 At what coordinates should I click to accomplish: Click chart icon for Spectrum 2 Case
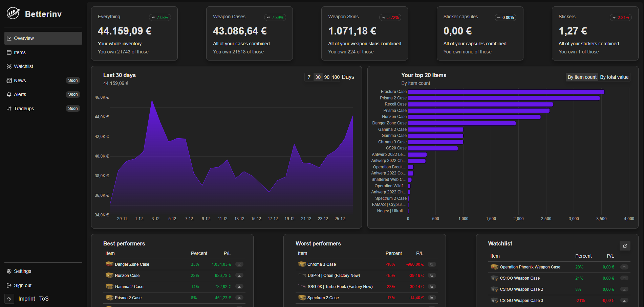tap(432, 298)
